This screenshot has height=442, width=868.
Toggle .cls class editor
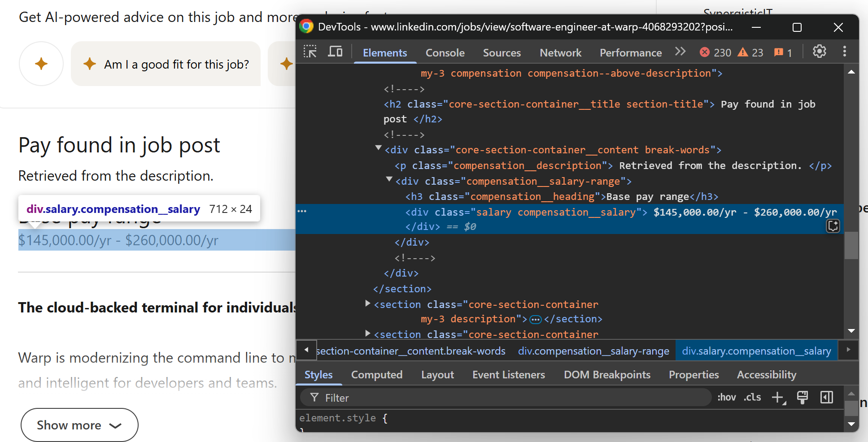pyautogui.click(x=752, y=397)
